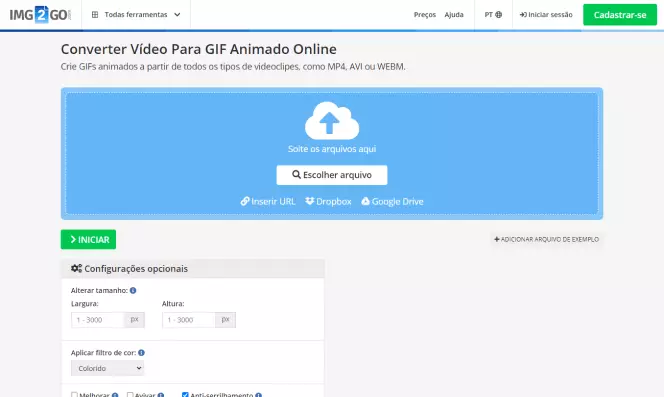This screenshot has height=397, width=664.
Task: Click the info icon beside Alterar tamanho
Action: pyautogui.click(x=133, y=290)
